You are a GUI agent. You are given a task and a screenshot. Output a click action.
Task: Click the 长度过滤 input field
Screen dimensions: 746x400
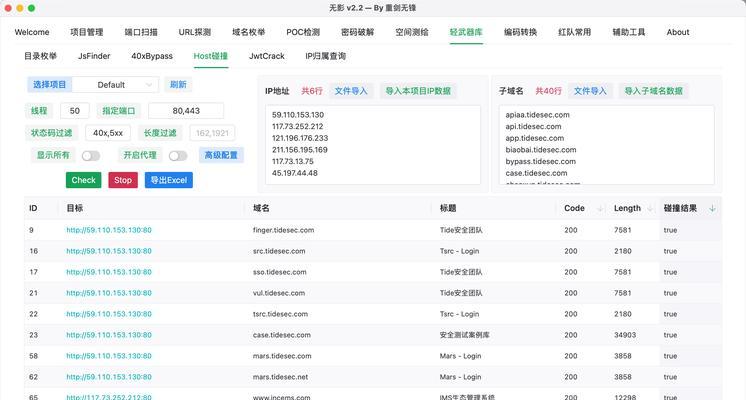pyautogui.click(x=212, y=133)
